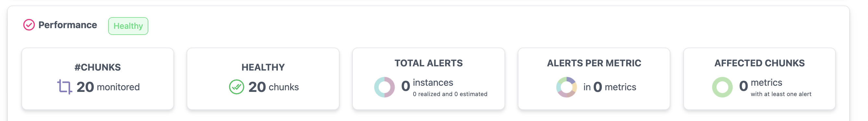Open the #CHUNKS summary card
The width and height of the screenshot is (868, 121).
point(98,79)
